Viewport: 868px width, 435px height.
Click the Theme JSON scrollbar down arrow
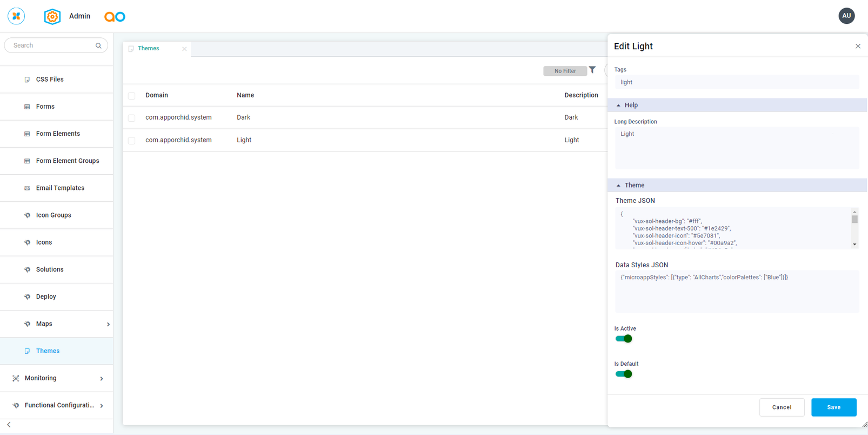[854, 245]
